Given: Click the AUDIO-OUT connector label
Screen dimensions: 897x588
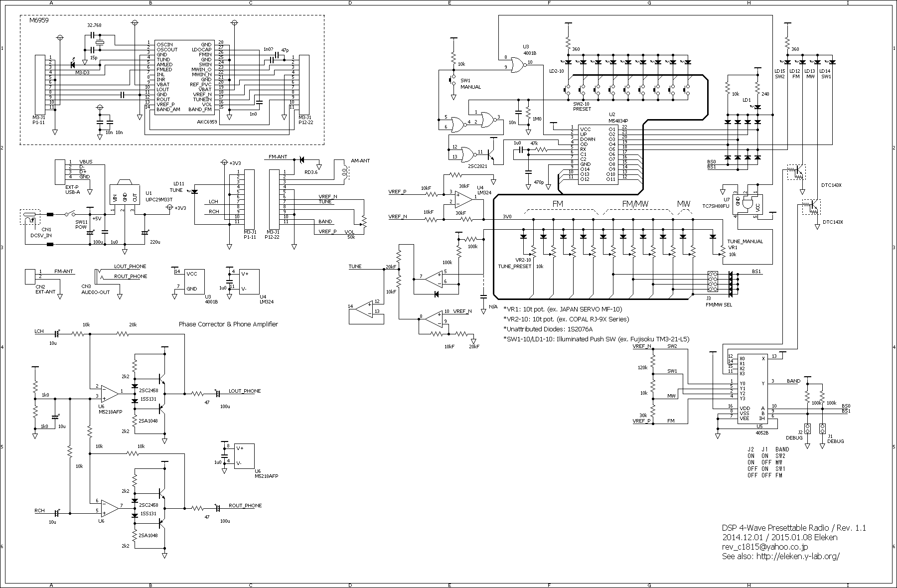Looking at the screenshot, I should [x=95, y=293].
